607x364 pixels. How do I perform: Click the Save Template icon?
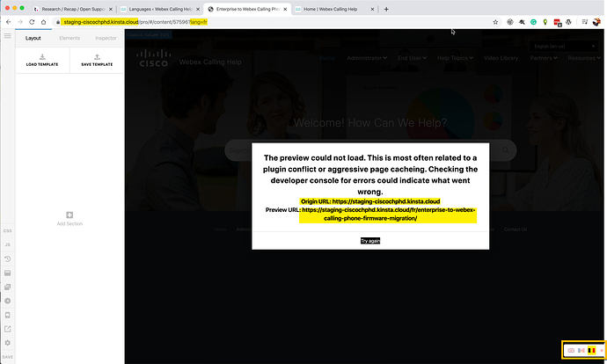[97, 57]
